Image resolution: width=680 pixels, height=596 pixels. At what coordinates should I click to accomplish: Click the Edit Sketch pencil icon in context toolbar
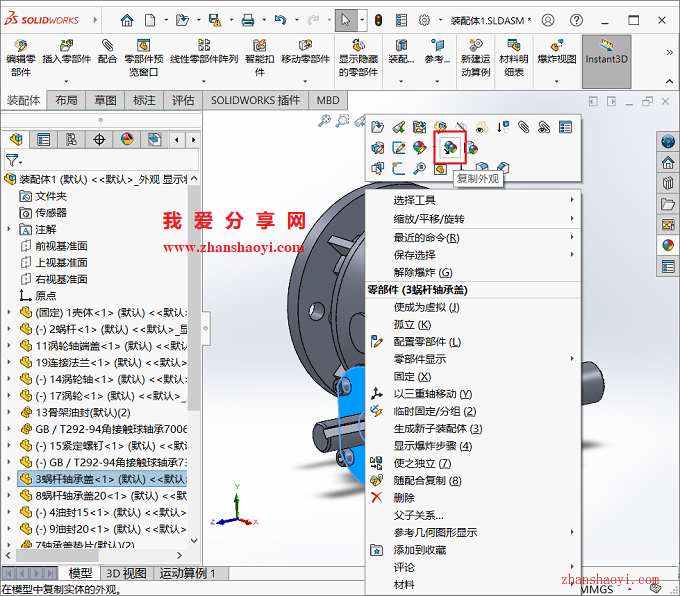[x=399, y=148]
